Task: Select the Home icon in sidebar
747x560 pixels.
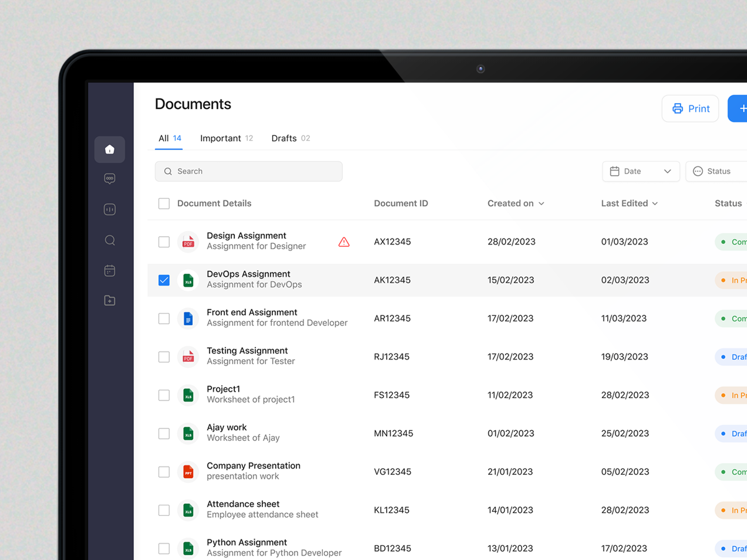Action: coord(109,149)
